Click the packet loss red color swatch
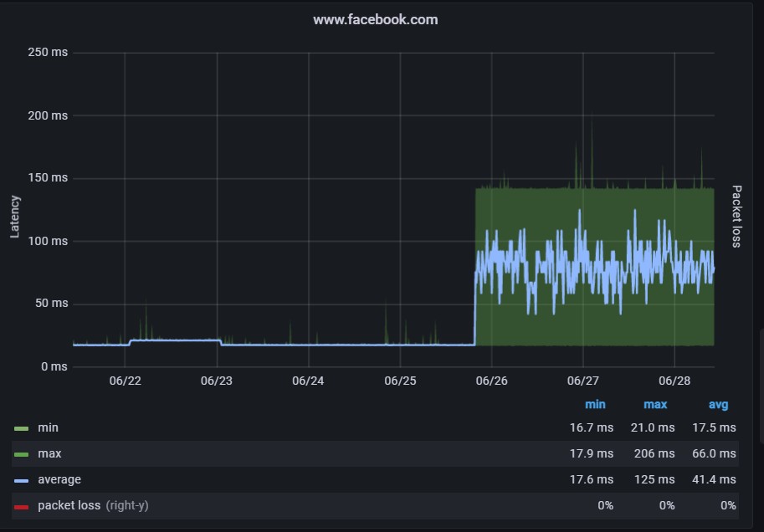This screenshot has height=532, width=764. click(x=22, y=507)
